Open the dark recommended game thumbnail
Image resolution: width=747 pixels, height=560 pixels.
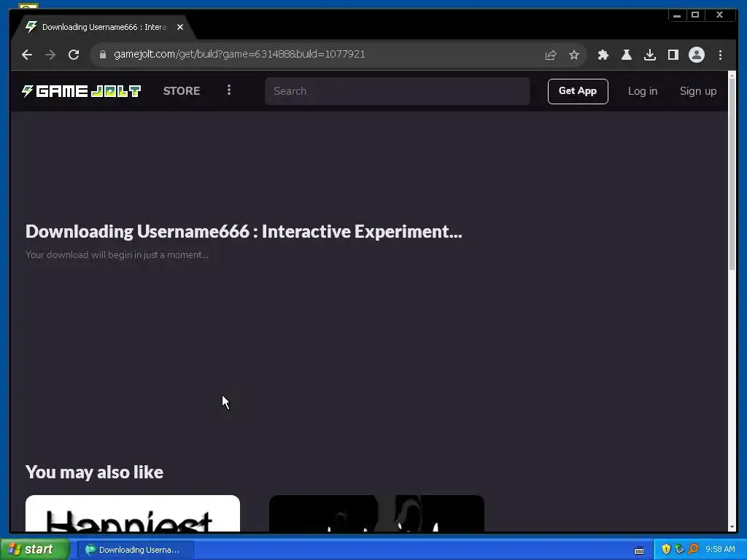click(376, 513)
